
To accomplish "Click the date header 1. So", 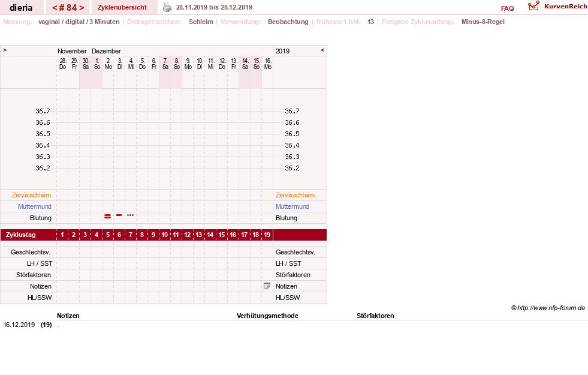I will tap(97, 64).
